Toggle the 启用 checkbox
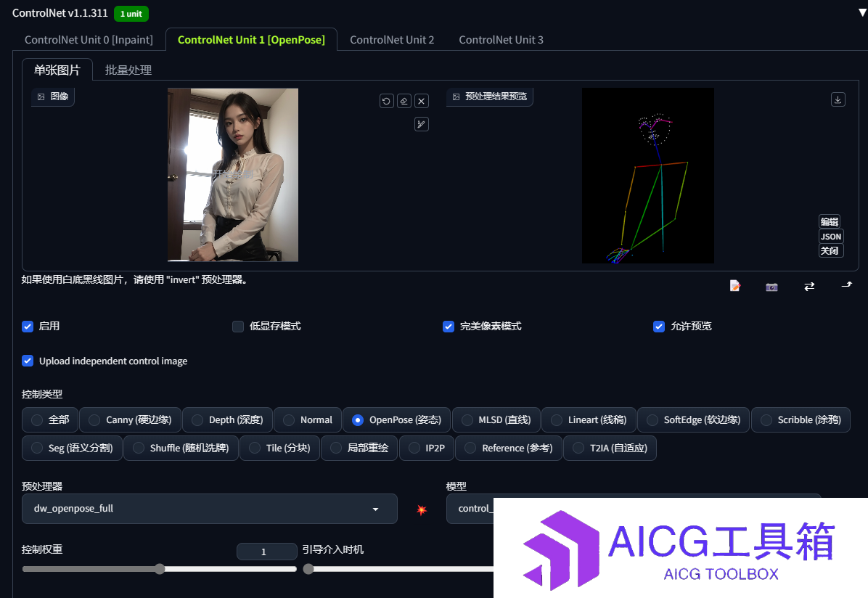Image resolution: width=868 pixels, height=598 pixels. (x=28, y=327)
